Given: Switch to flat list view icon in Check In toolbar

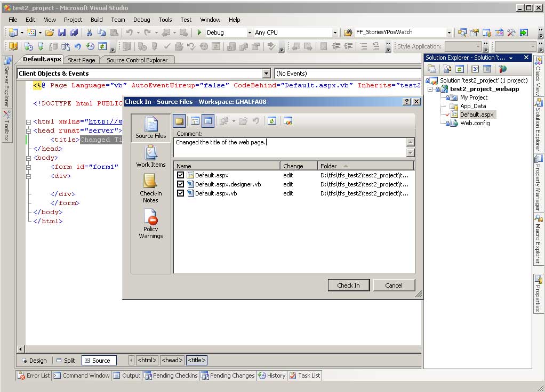Looking at the screenshot, I should pyautogui.click(x=208, y=121).
